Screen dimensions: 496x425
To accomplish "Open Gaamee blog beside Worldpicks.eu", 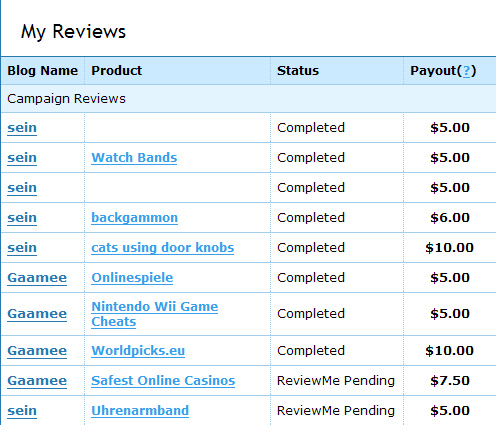I will coord(37,351).
